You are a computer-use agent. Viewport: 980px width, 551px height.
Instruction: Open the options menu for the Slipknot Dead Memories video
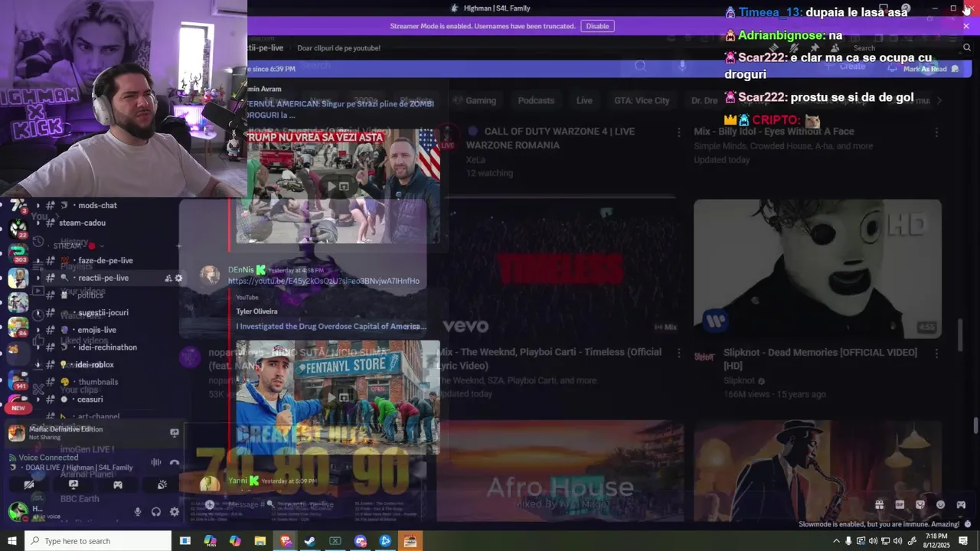pos(936,354)
